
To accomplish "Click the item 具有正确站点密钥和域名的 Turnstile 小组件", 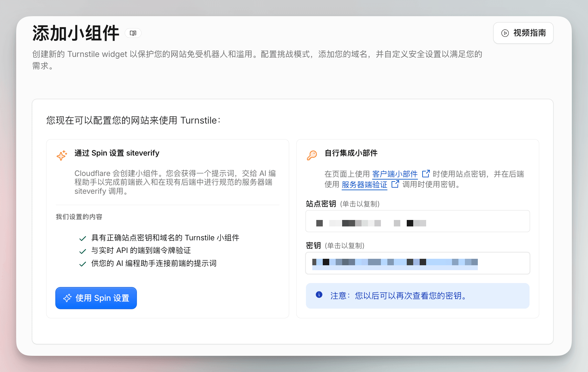I will tap(165, 238).
